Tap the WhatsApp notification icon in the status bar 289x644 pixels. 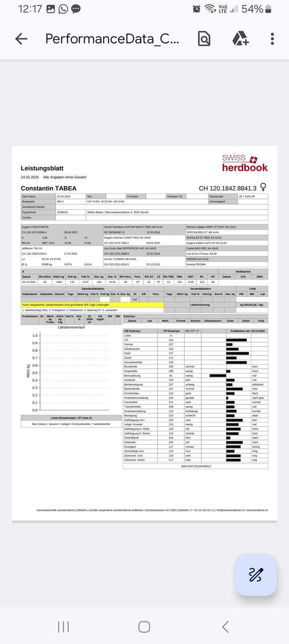click(63, 9)
